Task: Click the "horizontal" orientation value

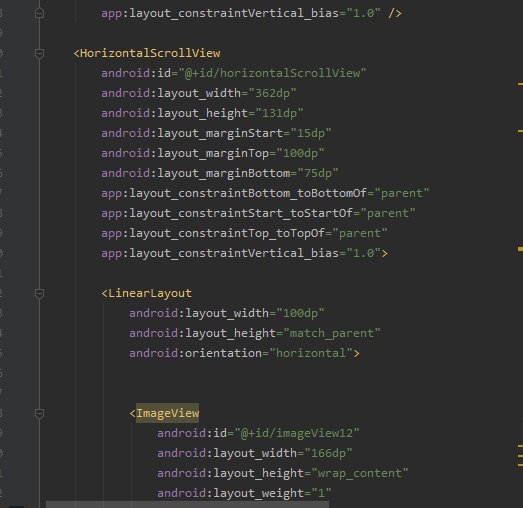Action: point(311,354)
